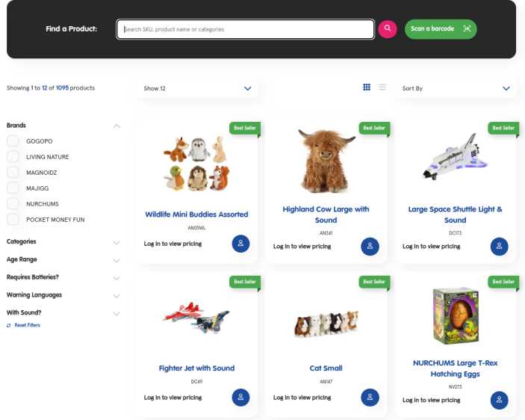Image resolution: width=525 pixels, height=420 pixels.
Task: Click the user icon on Fighter Jet card
Action: pos(240,398)
